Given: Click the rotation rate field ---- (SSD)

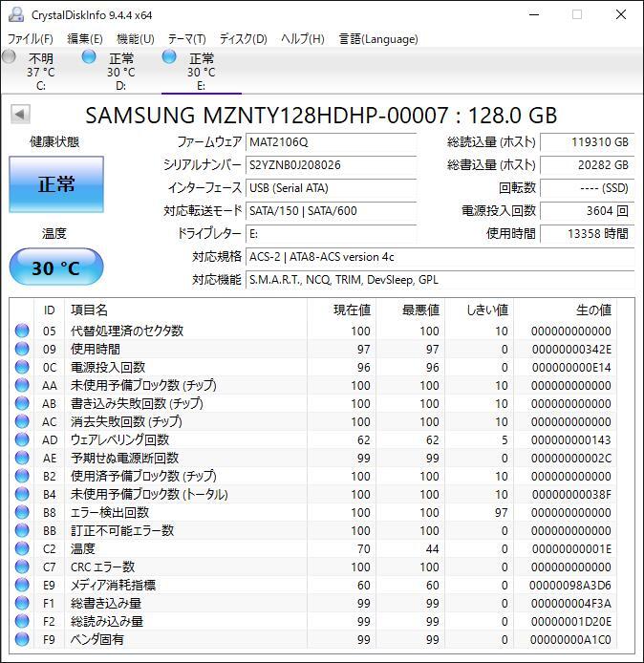Looking at the screenshot, I should 588,188.
